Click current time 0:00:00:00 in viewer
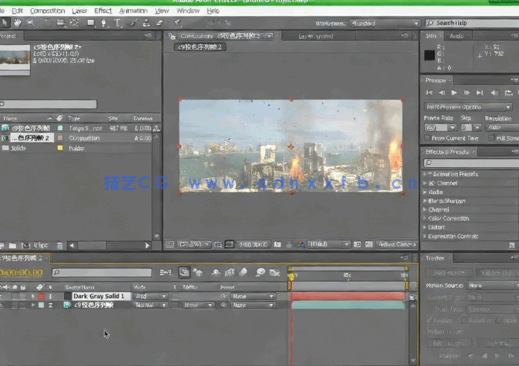Screen dimensions: 519x366 (x=253, y=244)
